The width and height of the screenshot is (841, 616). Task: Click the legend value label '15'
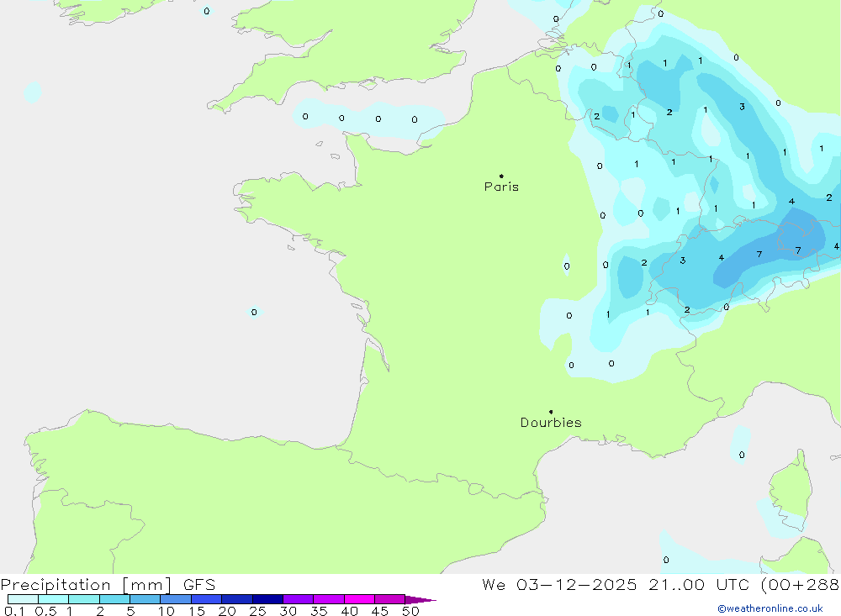[x=197, y=611]
